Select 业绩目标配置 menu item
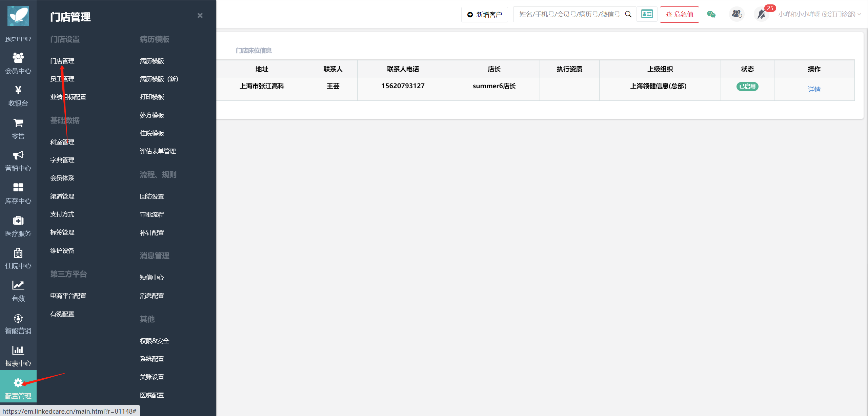 [x=68, y=97]
